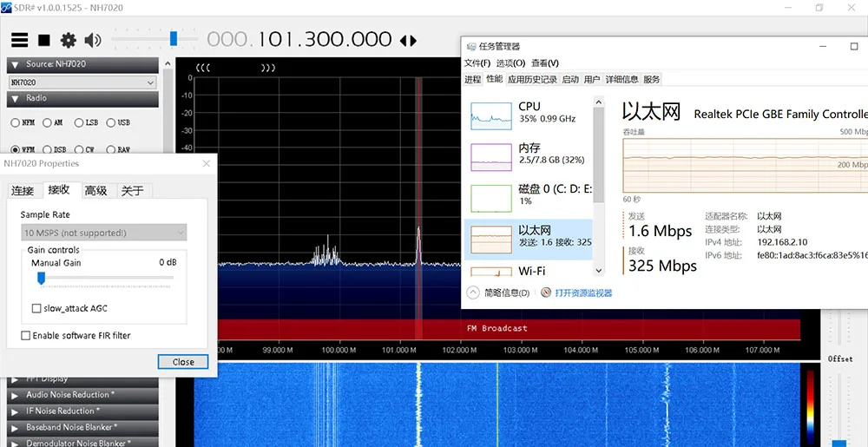Switch to the 关于 tab in properties
This screenshot has width=868, height=447.
click(133, 191)
